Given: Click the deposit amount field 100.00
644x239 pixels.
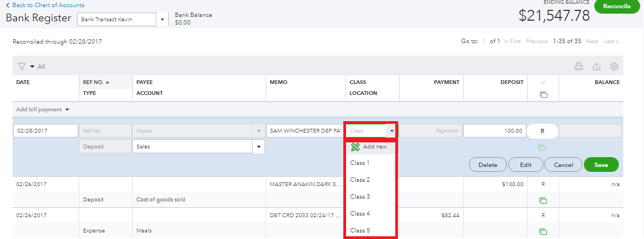Looking at the screenshot, I should coord(495,131).
